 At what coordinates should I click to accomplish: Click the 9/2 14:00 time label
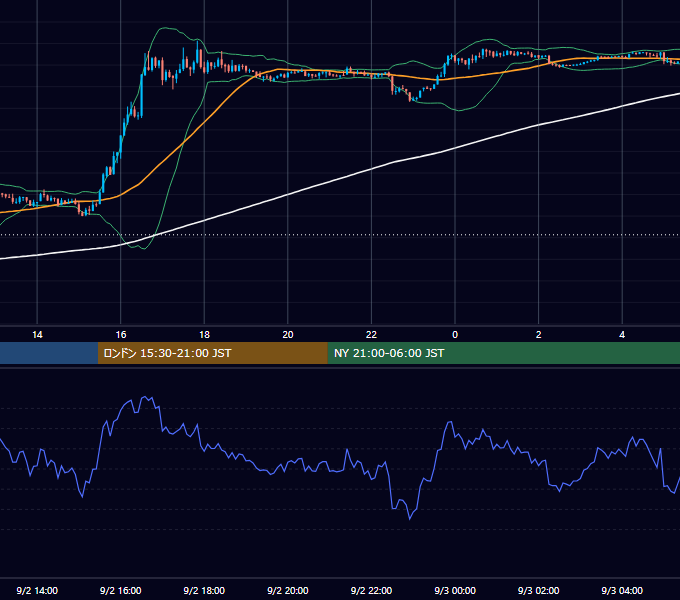(37, 590)
